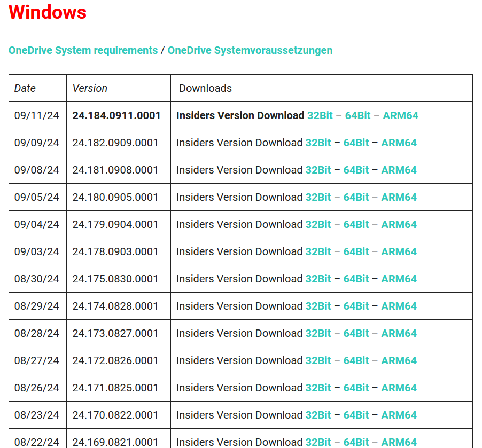This screenshot has width=482, height=448.
Task: Select version text 24.172.0826.0001
Action: click(115, 361)
